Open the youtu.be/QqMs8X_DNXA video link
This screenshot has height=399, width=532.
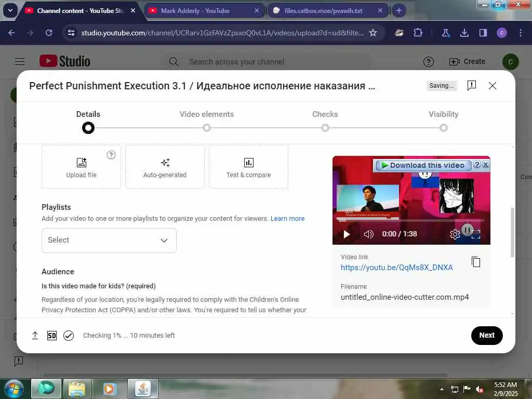396,268
